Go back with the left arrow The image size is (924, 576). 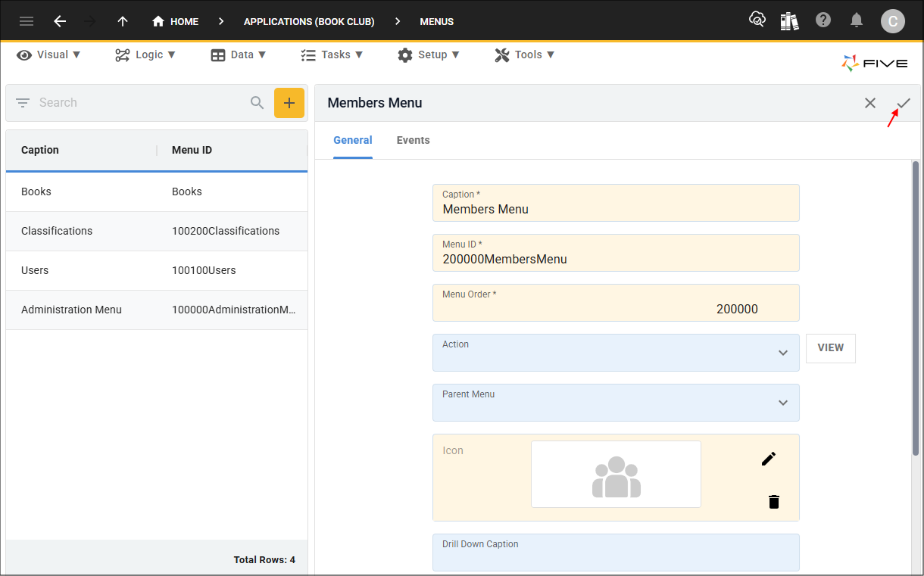click(x=60, y=21)
